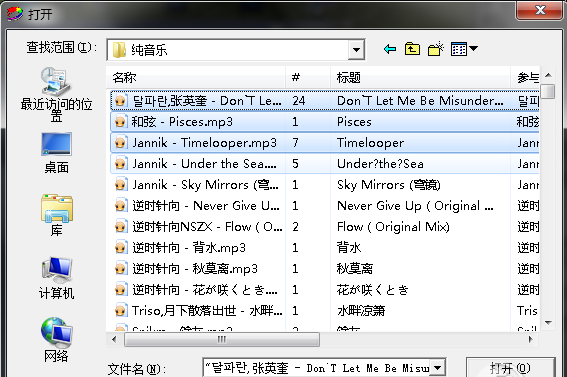Click mp3 icon of 背水.mp3 row
567x377 pixels.
[121, 248]
